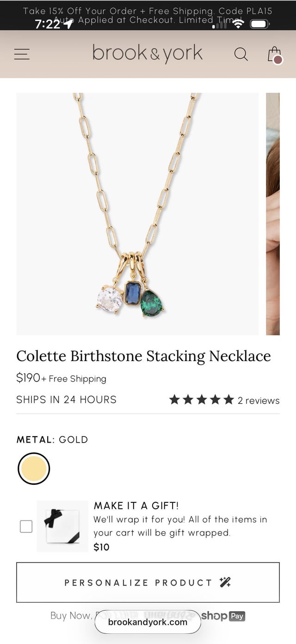Viewport: 296px width, 644px height.
Task: Tap the Shop Pay logo
Action: click(x=223, y=616)
